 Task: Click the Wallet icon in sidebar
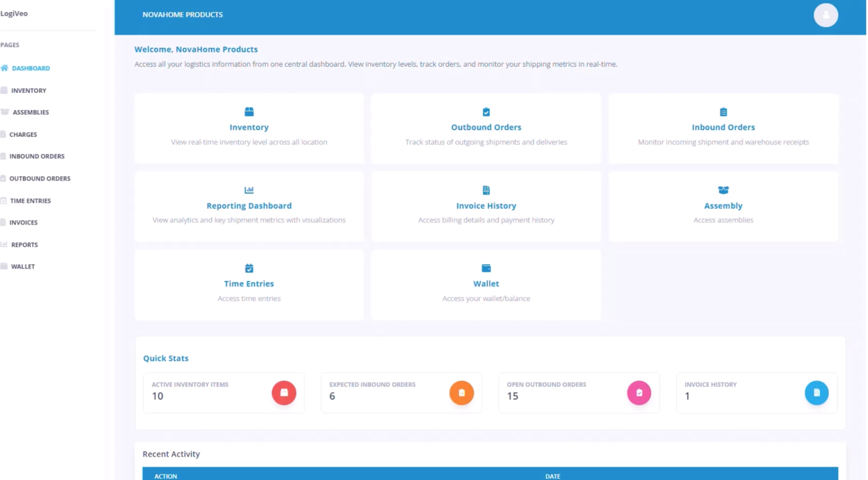[4, 266]
